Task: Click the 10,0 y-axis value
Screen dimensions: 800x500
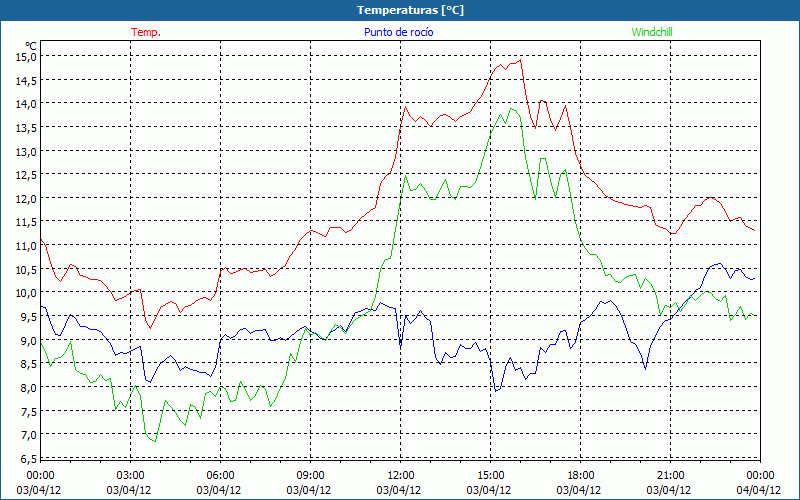Action: click(x=28, y=293)
